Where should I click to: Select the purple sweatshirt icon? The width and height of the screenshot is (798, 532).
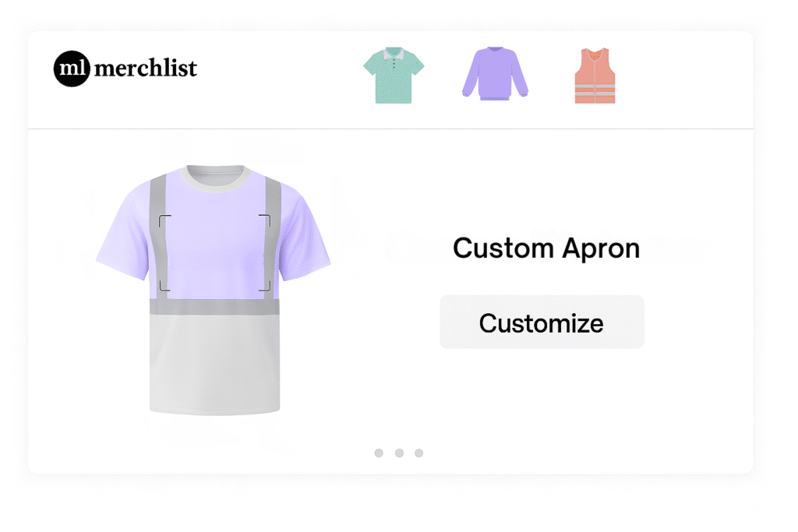pos(495,75)
